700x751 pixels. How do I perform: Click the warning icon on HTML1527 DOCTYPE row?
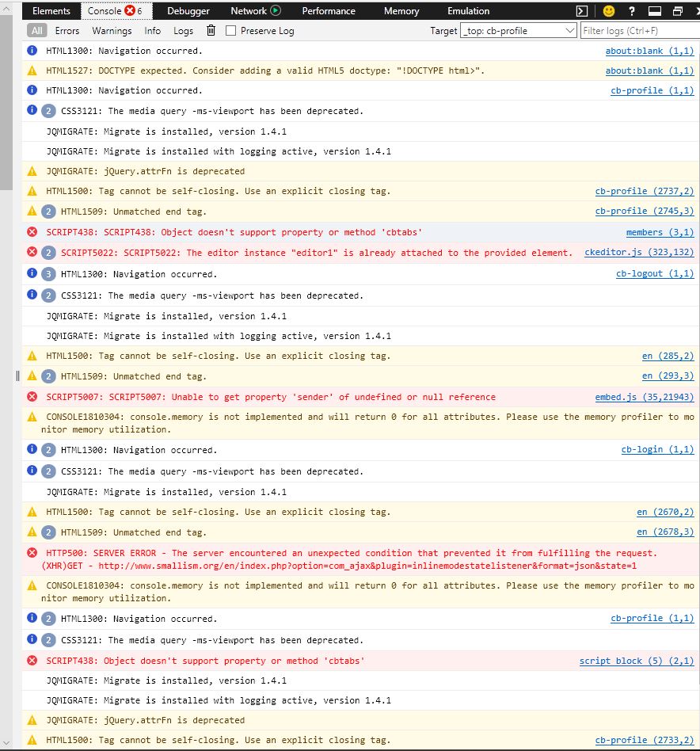pos(32,71)
